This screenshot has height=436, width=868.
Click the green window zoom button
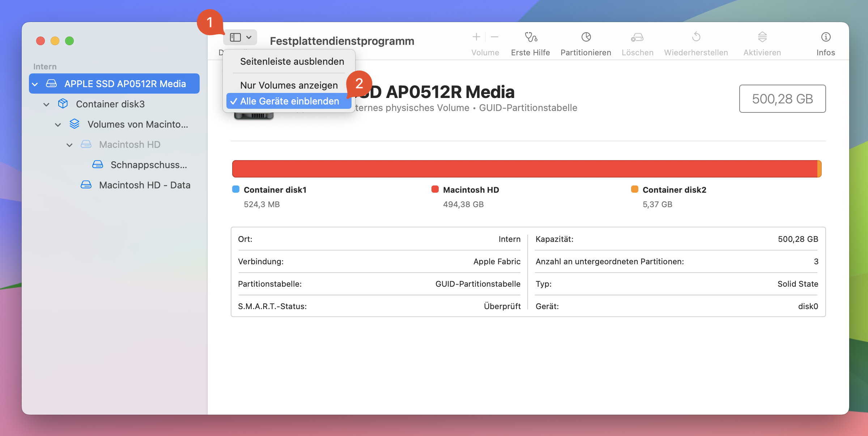69,41
